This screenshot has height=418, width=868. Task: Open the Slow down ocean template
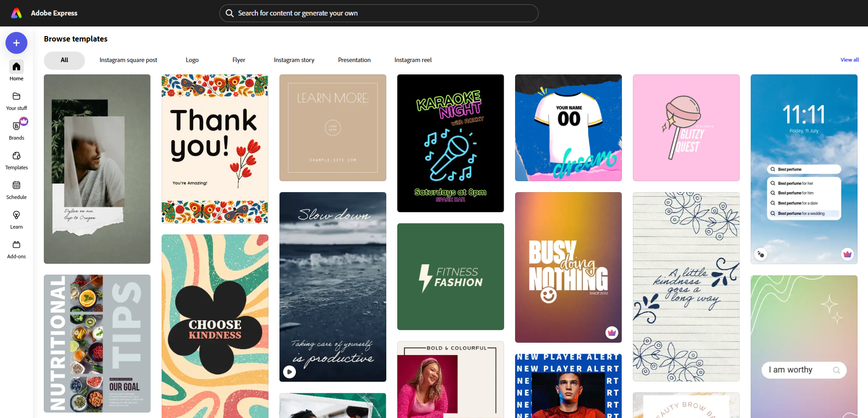333,287
